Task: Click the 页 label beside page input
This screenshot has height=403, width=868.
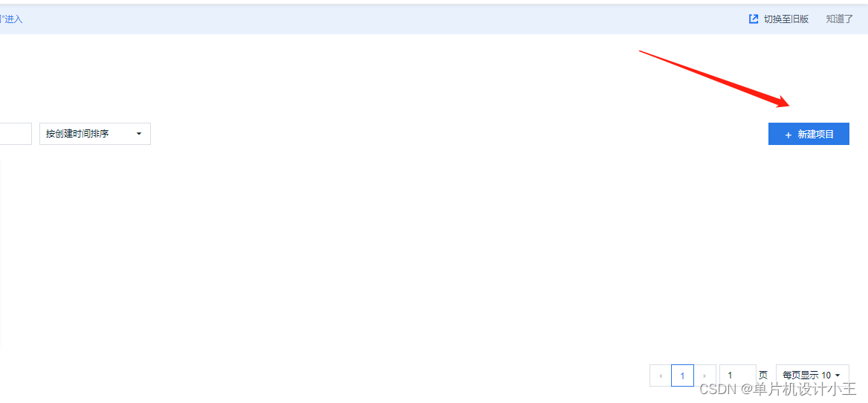Action: [763, 376]
